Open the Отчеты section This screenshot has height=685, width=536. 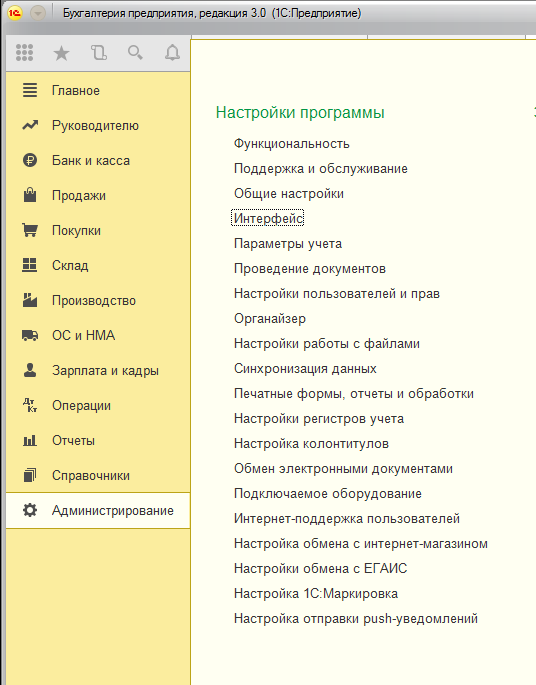tap(98, 440)
